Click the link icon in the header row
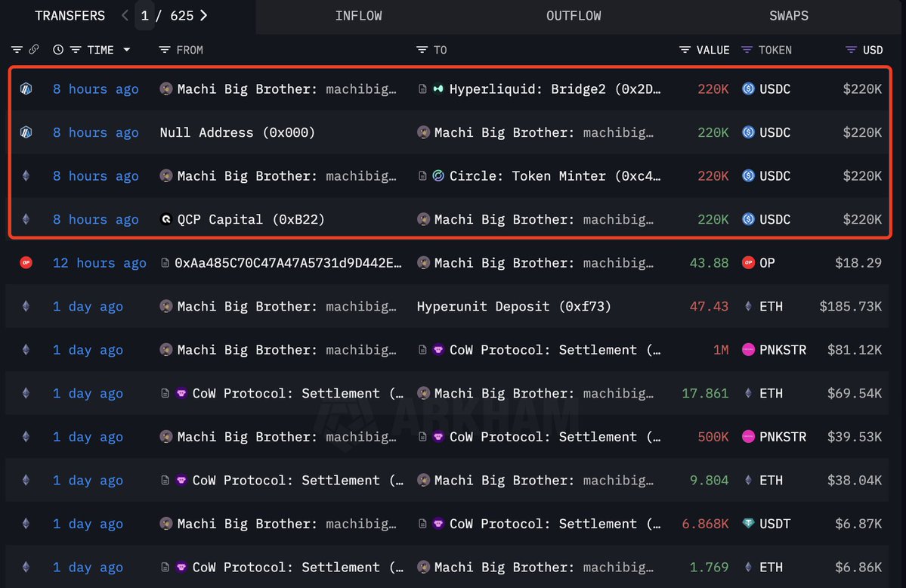The height and width of the screenshot is (588, 906). [33, 50]
